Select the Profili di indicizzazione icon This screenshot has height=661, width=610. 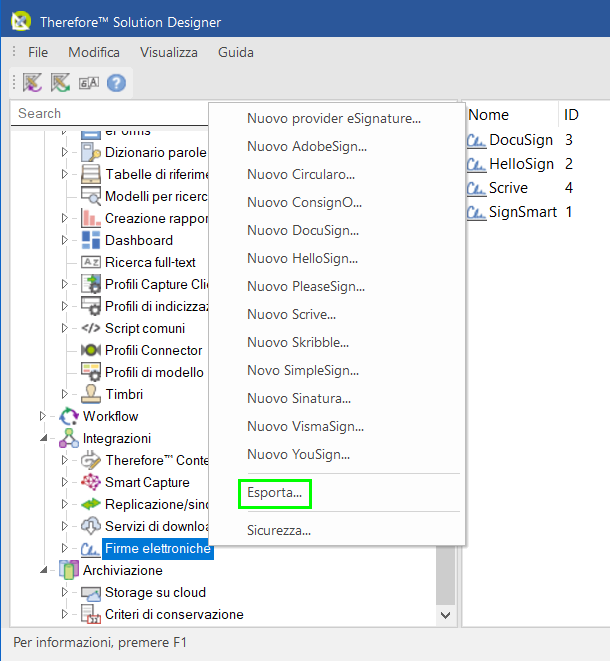tap(91, 306)
